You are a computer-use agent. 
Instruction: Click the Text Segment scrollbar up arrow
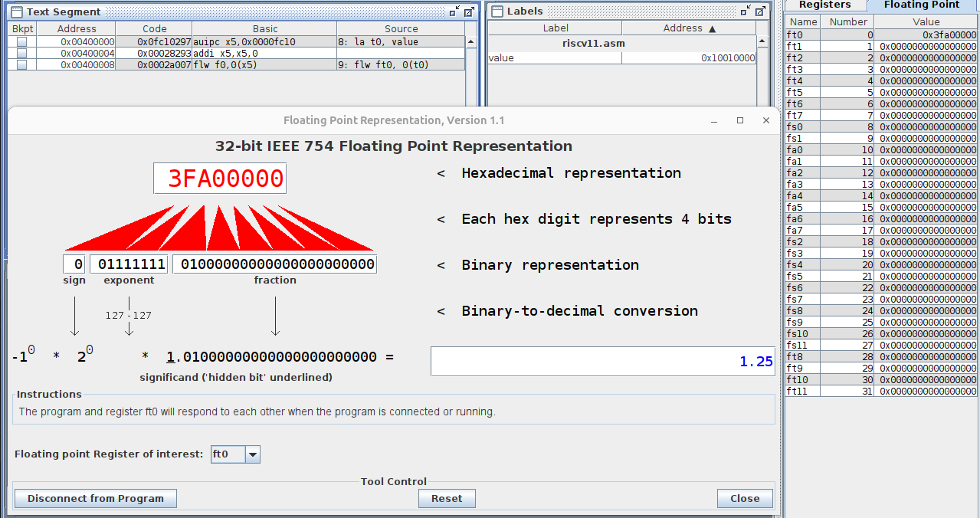pos(471,43)
